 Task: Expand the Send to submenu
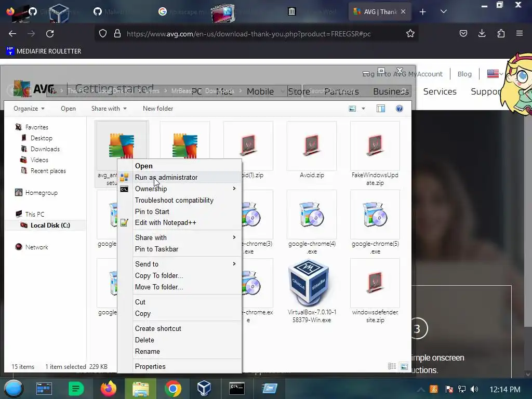(179, 264)
